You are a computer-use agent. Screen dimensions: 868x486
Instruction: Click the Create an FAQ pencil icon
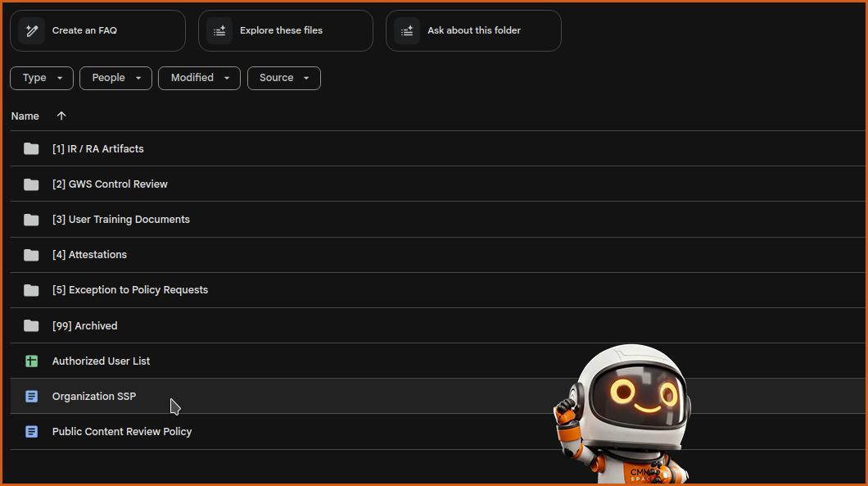click(x=32, y=31)
